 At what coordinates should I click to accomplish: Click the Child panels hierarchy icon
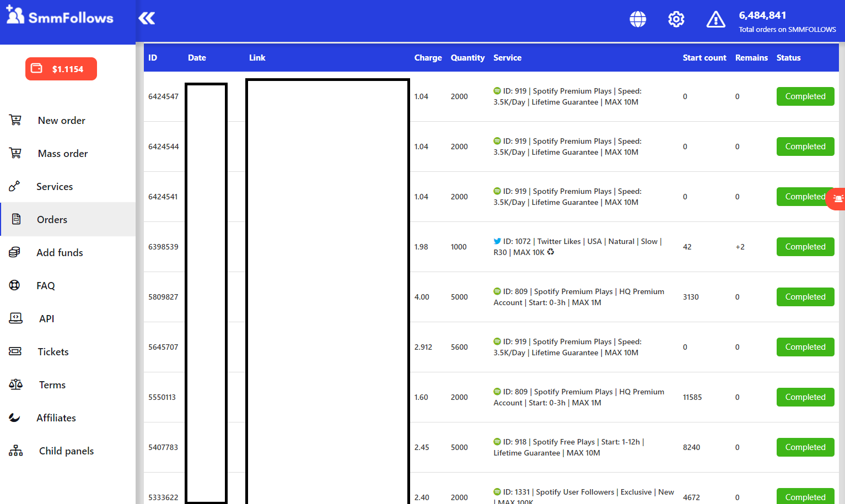tap(16, 451)
